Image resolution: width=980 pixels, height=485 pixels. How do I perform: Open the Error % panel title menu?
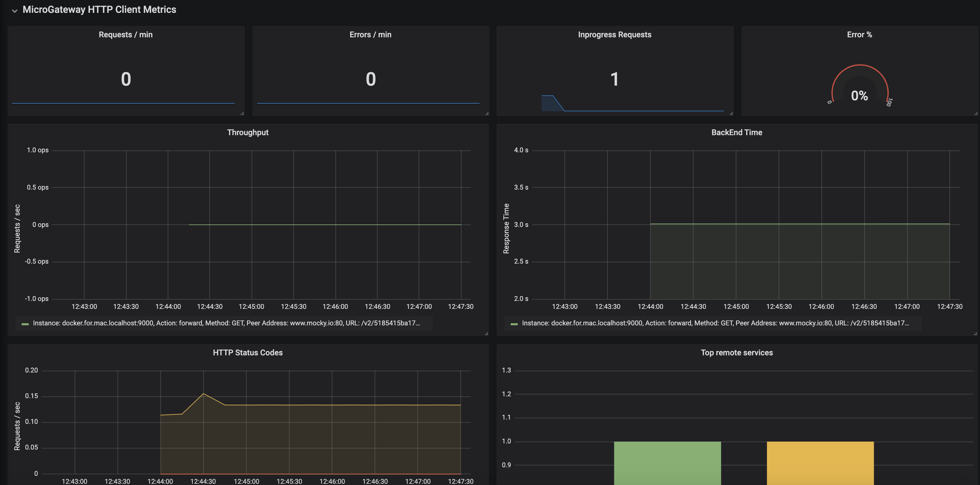click(x=859, y=35)
